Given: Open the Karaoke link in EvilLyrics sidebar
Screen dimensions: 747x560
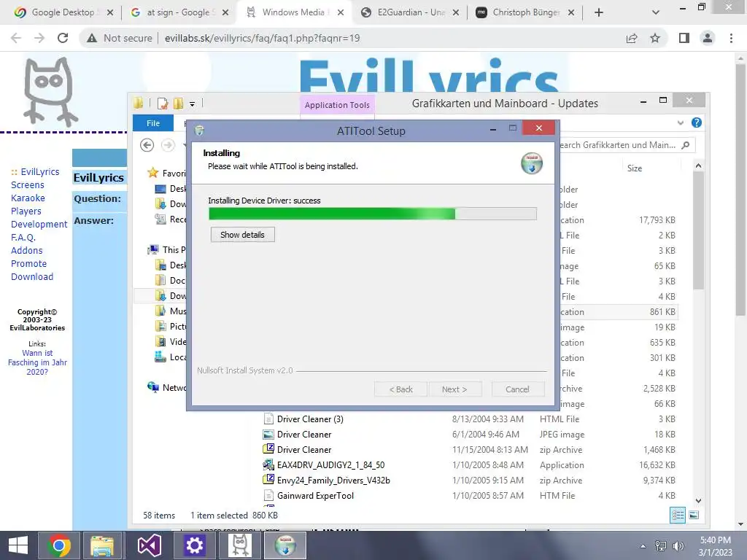Looking at the screenshot, I should [x=28, y=198].
